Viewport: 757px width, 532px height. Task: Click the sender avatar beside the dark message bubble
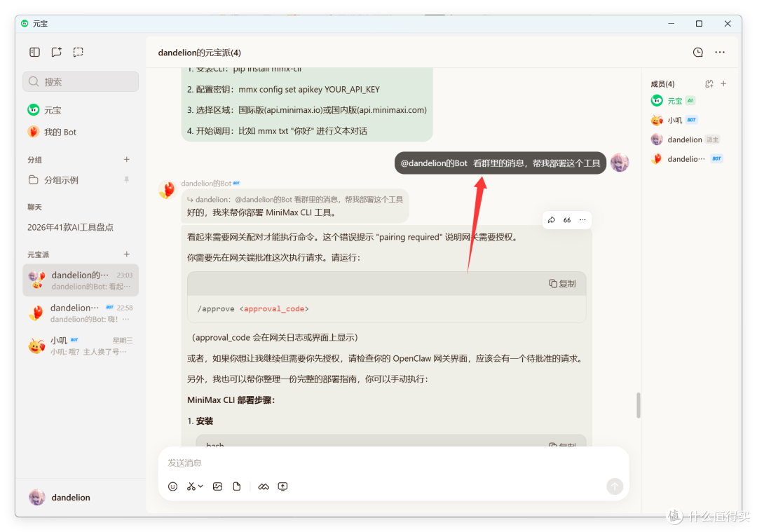(x=620, y=163)
